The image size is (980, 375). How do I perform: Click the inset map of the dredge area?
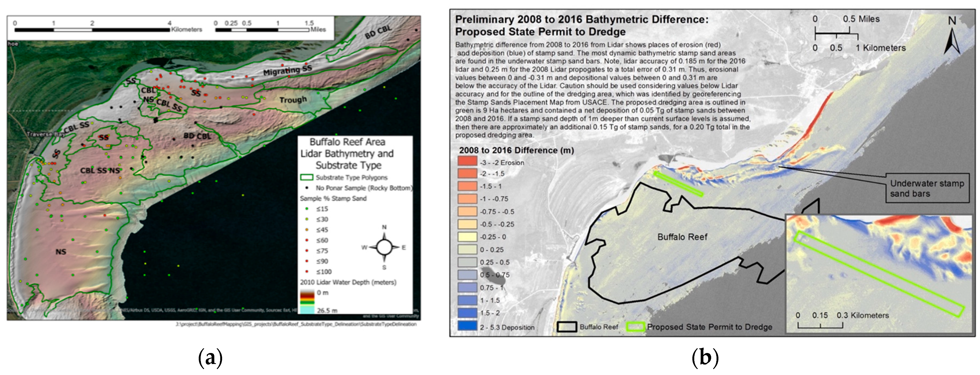pos(879,274)
